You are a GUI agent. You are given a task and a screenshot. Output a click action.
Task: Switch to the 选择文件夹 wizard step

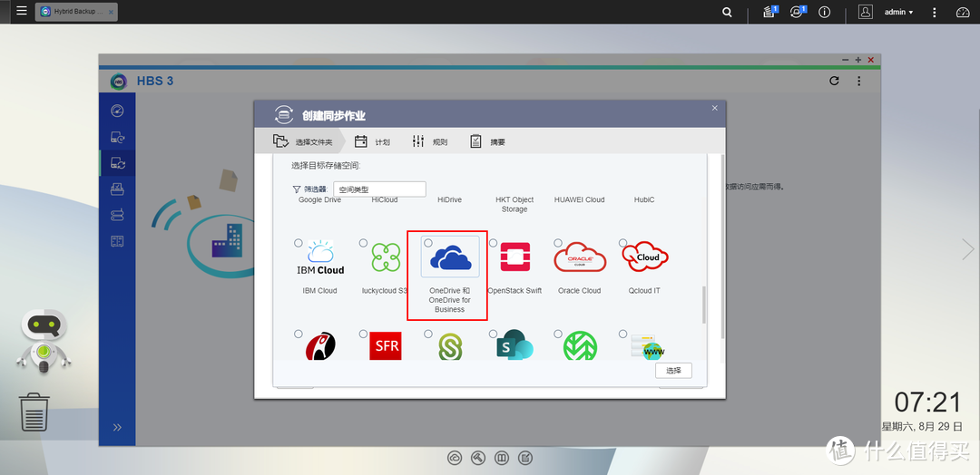pyautogui.click(x=303, y=141)
